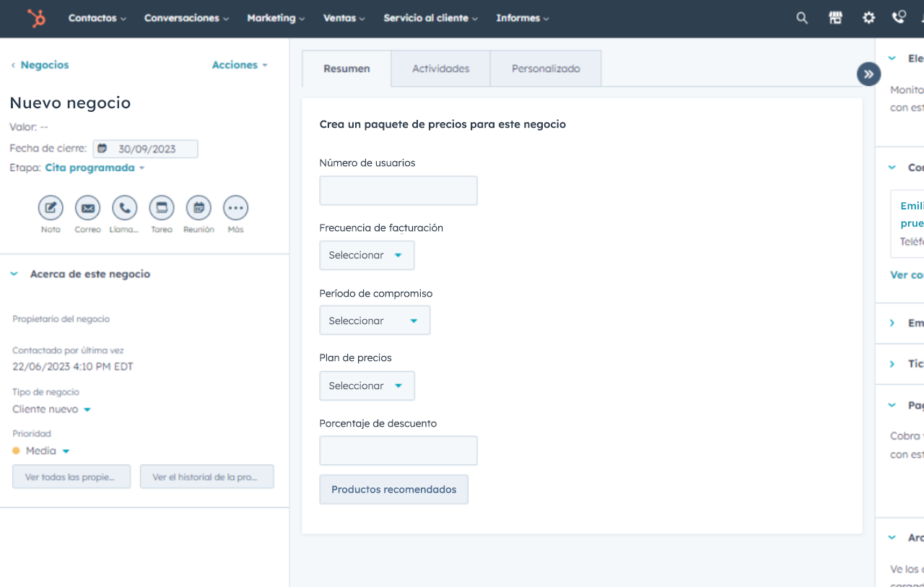Open the settings gear icon
The height and width of the screenshot is (587, 924).
(868, 18)
